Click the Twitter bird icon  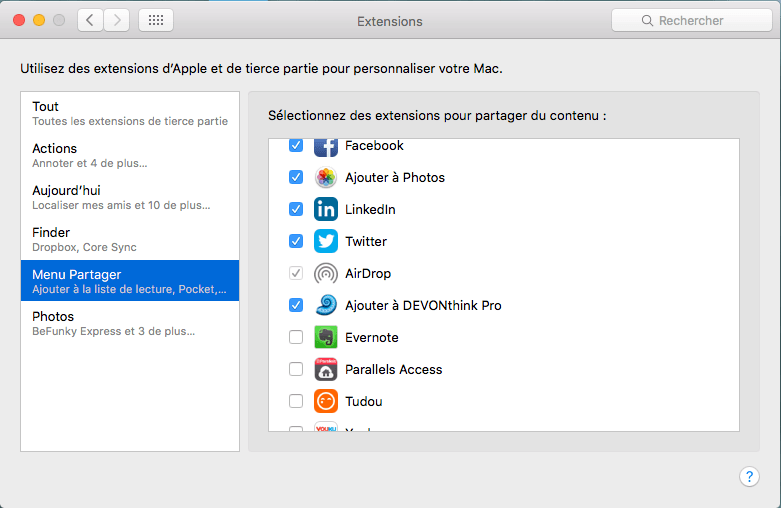click(326, 241)
